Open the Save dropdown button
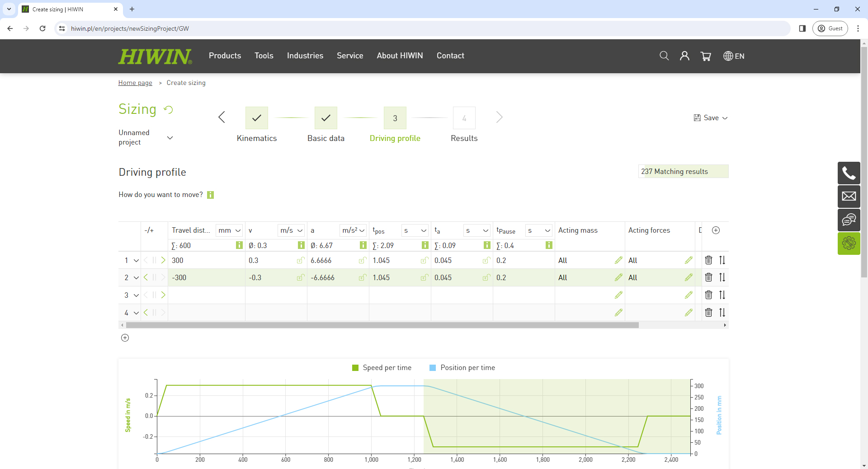This screenshot has width=868, height=469. [x=711, y=117]
